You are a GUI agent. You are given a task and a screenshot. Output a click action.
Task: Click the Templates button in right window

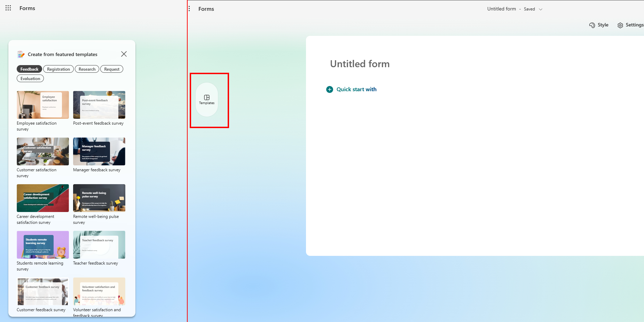pyautogui.click(x=207, y=100)
